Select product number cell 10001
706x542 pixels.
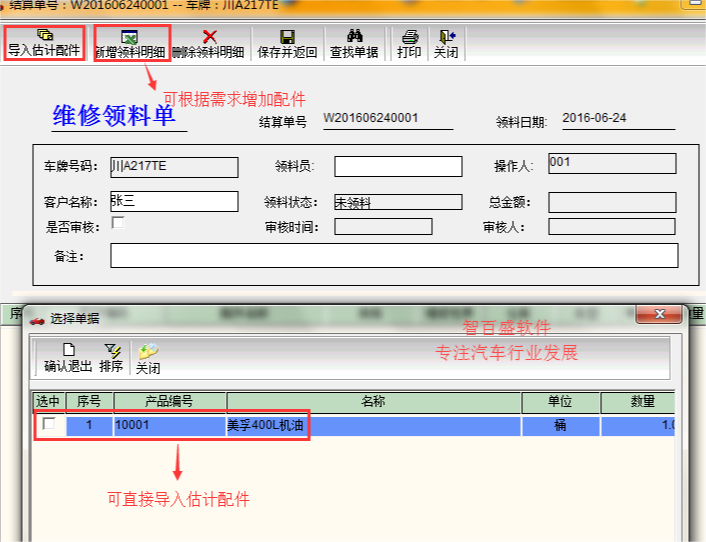click(169, 425)
